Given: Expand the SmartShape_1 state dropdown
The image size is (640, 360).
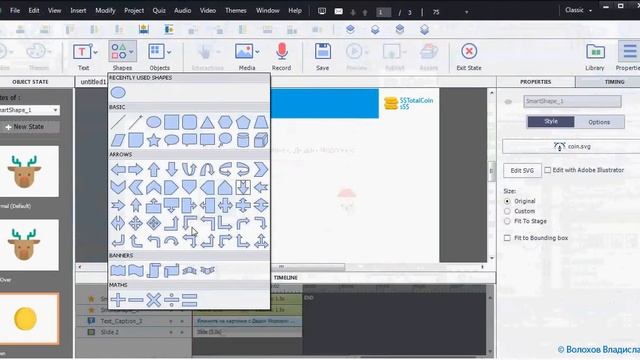Looking at the screenshot, I should pos(55,110).
